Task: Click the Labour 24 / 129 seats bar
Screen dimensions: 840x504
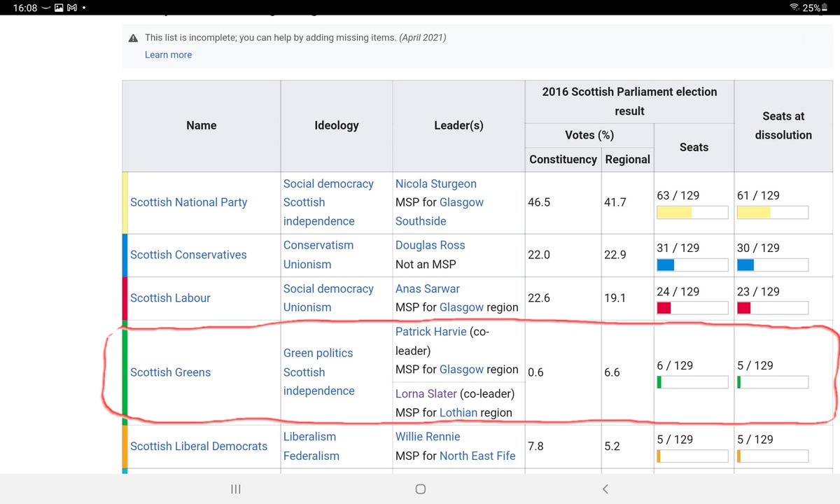Action: tap(692, 308)
